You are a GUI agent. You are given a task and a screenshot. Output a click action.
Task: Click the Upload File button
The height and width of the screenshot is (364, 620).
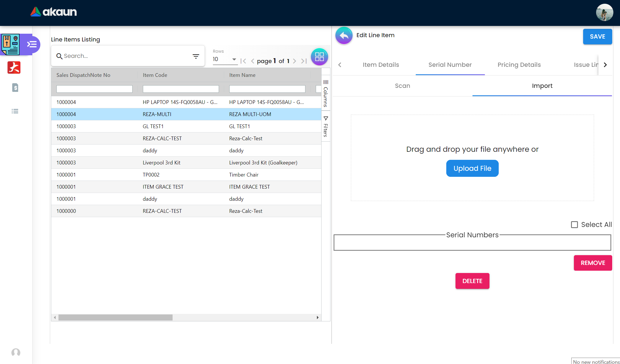tap(472, 168)
